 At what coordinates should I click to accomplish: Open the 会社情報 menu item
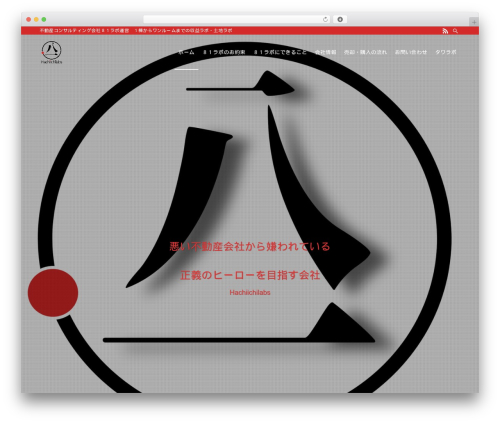coord(325,52)
